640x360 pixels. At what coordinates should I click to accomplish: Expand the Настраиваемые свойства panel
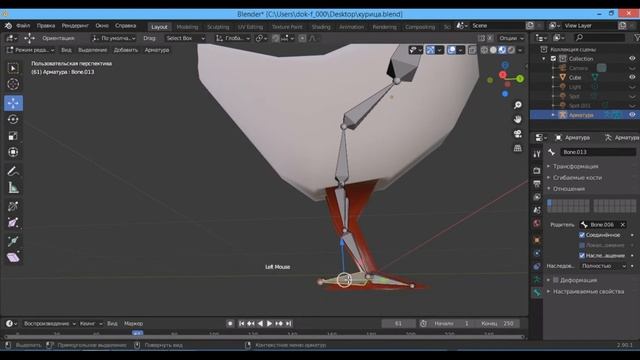[x=588, y=291]
